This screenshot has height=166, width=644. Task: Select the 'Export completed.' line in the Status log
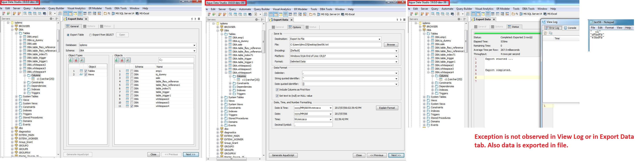[498, 70]
